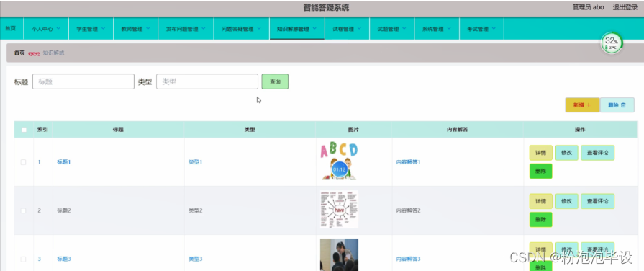Image resolution: width=644 pixels, height=271 pixels.
Task: Click 详情 button for 标题1 row
Action: tap(540, 153)
